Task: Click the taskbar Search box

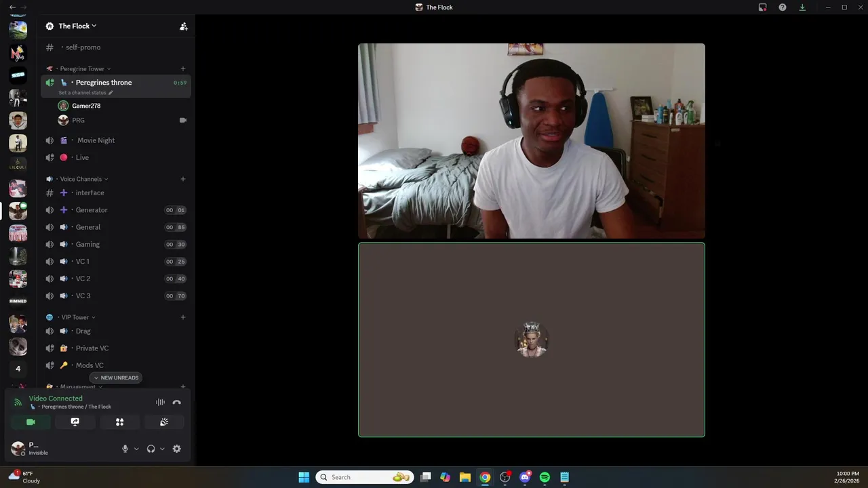Action: (x=365, y=477)
